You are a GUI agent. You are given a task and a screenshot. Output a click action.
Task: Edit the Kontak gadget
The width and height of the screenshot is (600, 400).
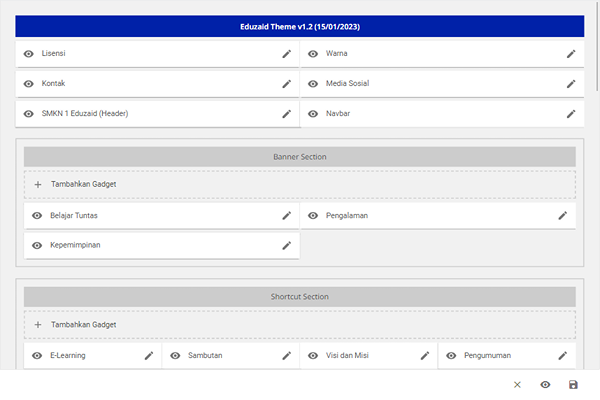(x=286, y=83)
